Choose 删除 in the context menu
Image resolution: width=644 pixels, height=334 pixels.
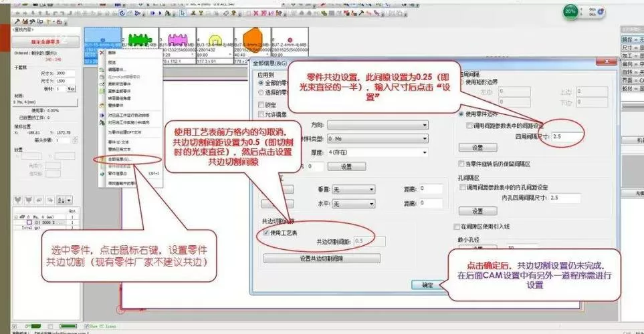click(x=112, y=53)
